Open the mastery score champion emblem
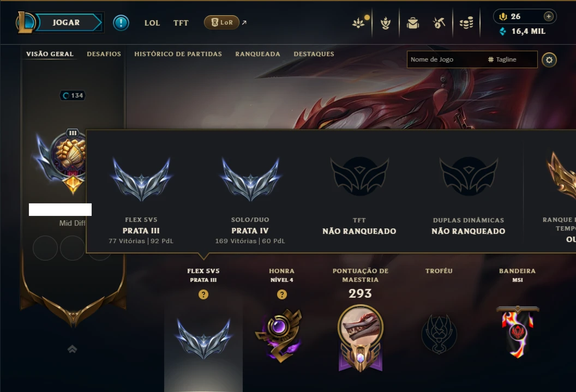The height and width of the screenshot is (392, 576). coord(361,339)
